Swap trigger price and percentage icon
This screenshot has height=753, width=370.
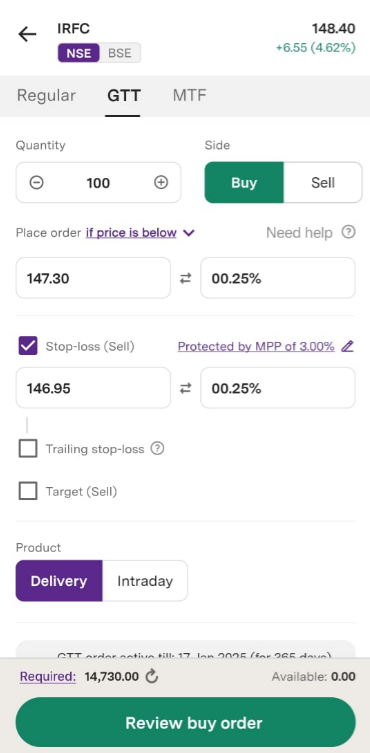click(185, 278)
